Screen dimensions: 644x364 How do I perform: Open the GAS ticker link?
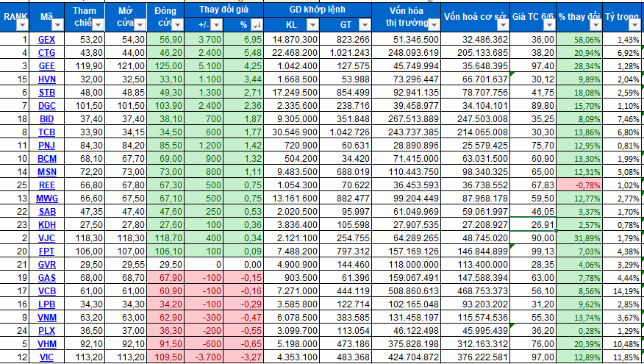[46, 278]
